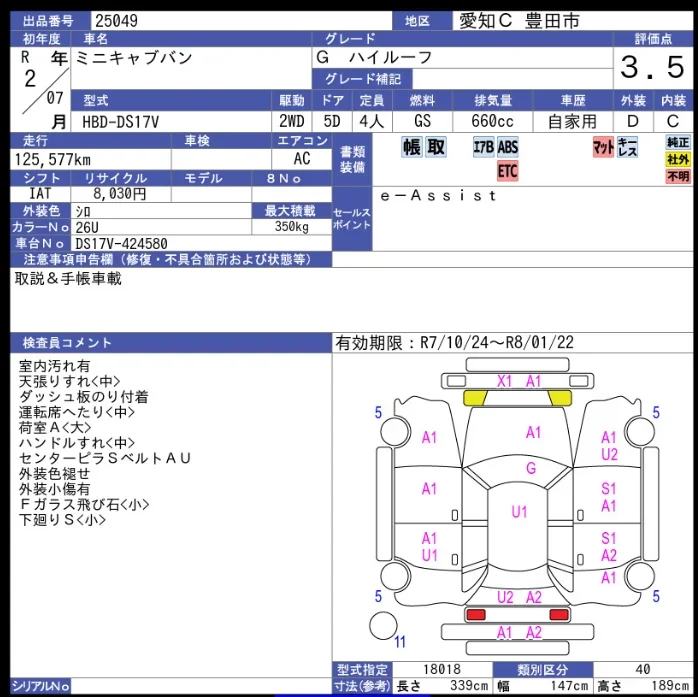This screenshot has width=698, height=697.
Task: Select the エアB airbag badge
Action: tap(484, 148)
